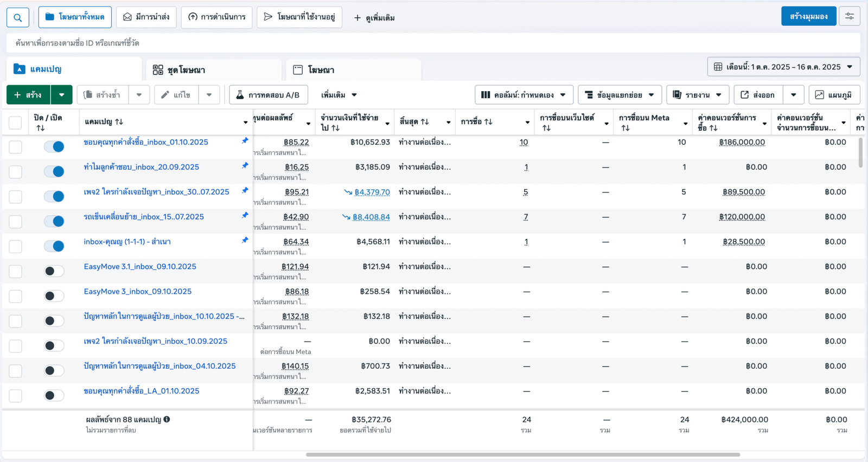Tick the select-all checkbox in header
The height and width of the screenshot is (462, 868).
[15, 123]
